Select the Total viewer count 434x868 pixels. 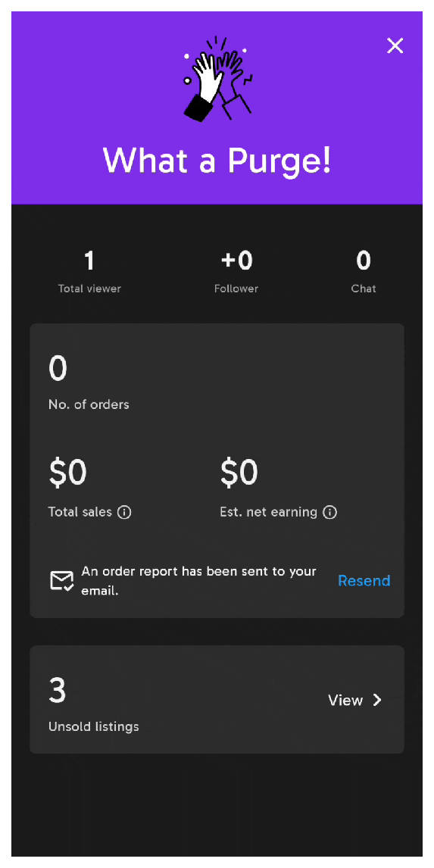pos(89,272)
